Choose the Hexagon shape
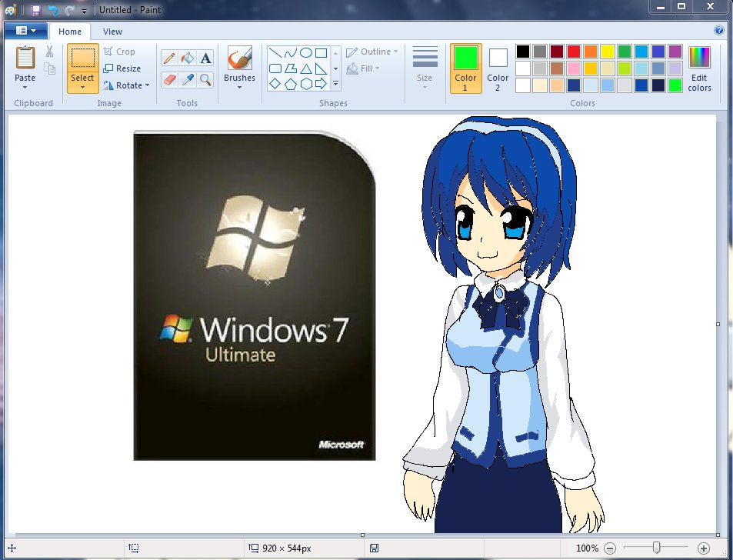733x560 pixels. (x=305, y=84)
